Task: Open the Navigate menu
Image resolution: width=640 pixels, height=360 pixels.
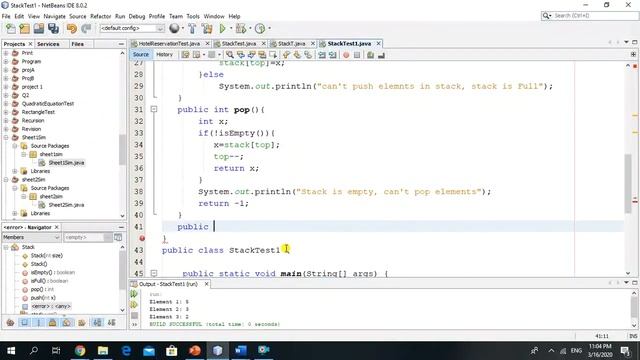Action: coord(54,16)
